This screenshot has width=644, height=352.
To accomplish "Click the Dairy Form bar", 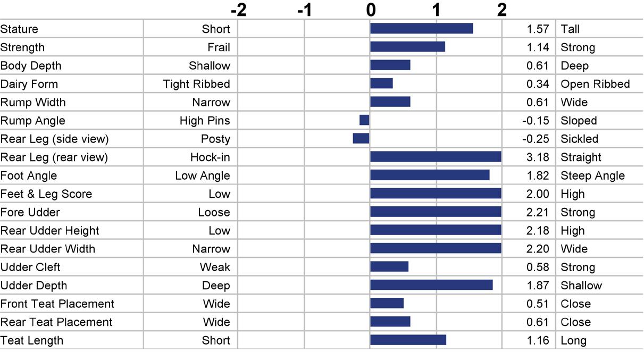I will (382, 83).
